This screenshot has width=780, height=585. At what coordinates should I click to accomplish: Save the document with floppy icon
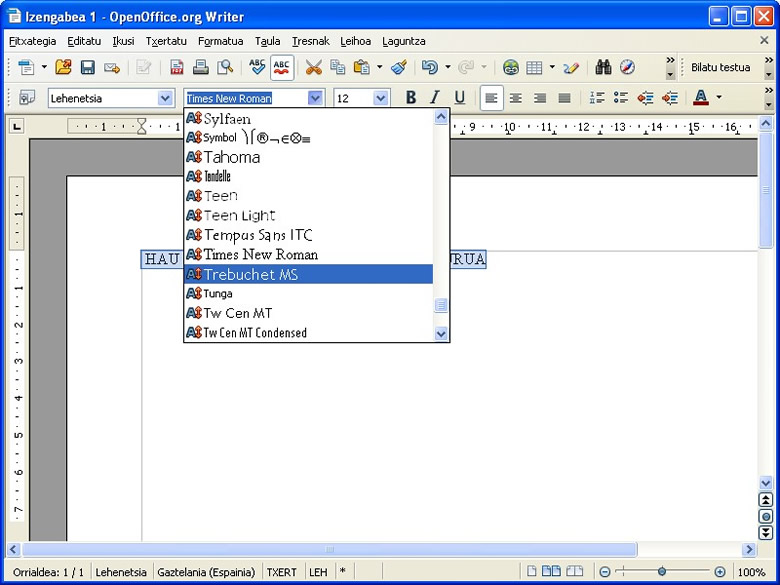(x=88, y=67)
